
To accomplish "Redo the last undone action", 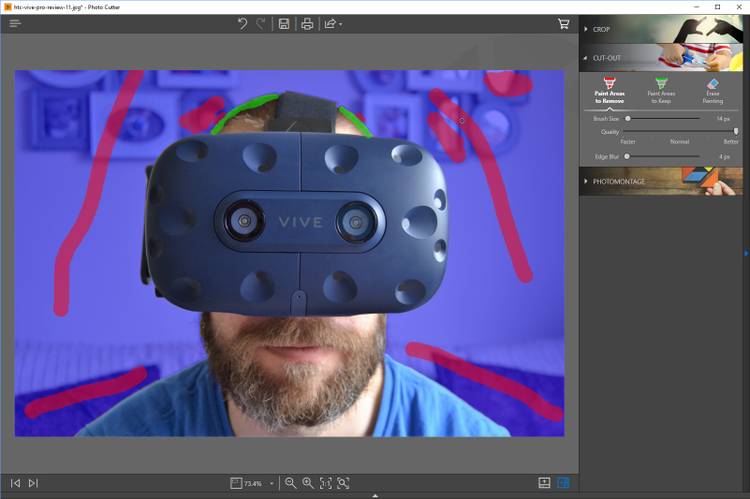I will (x=261, y=24).
